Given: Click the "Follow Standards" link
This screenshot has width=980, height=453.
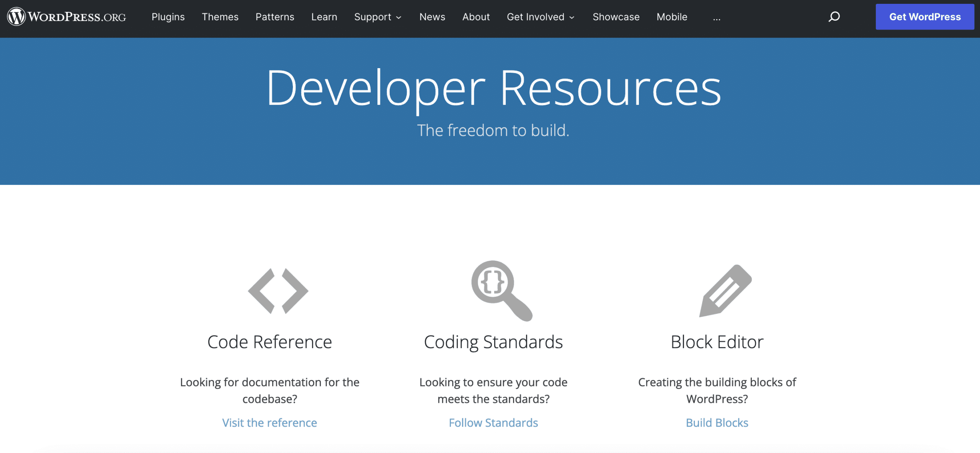Looking at the screenshot, I should point(493,422).
